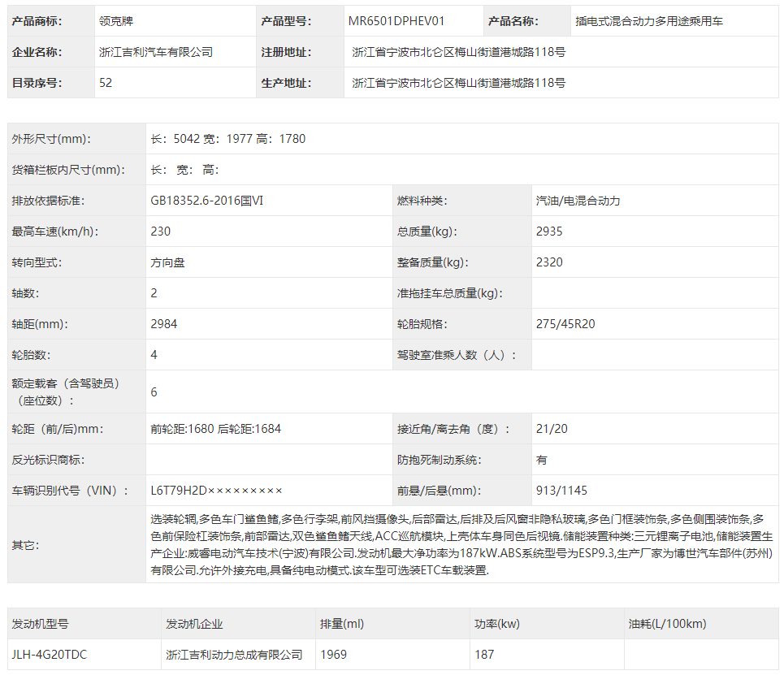This screenshot has height=675, width=784.
Task: Select displacement value 1969
Action: click(x=333, y=655)
